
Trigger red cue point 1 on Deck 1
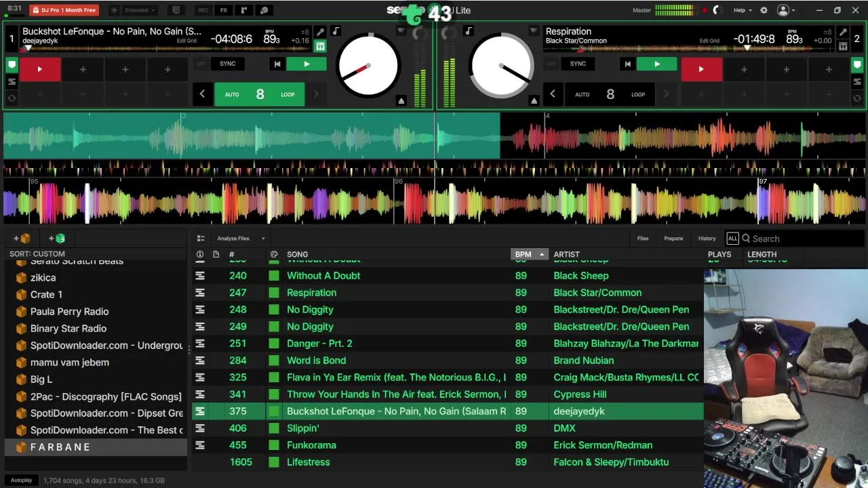[x=40, y=69]
